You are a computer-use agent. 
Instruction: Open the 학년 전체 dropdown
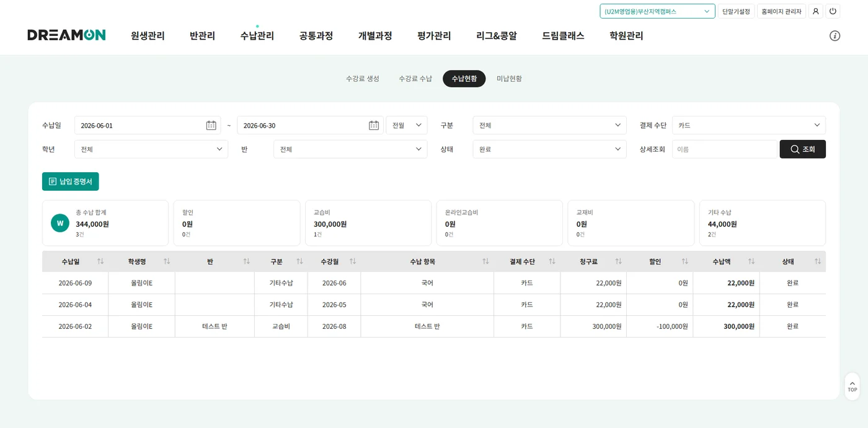point(151,149)
